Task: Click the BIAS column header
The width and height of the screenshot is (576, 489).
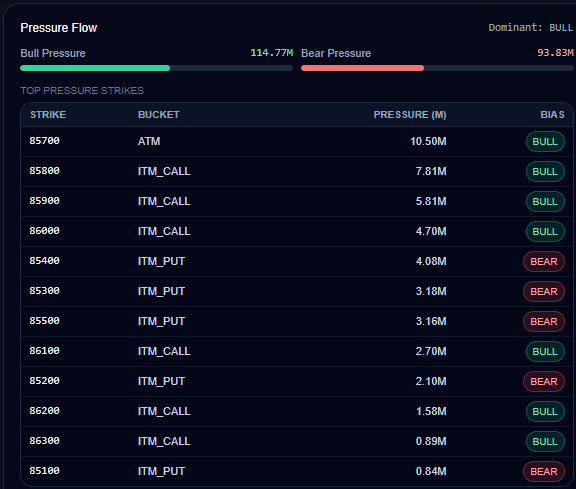Action: coord(552,115)
